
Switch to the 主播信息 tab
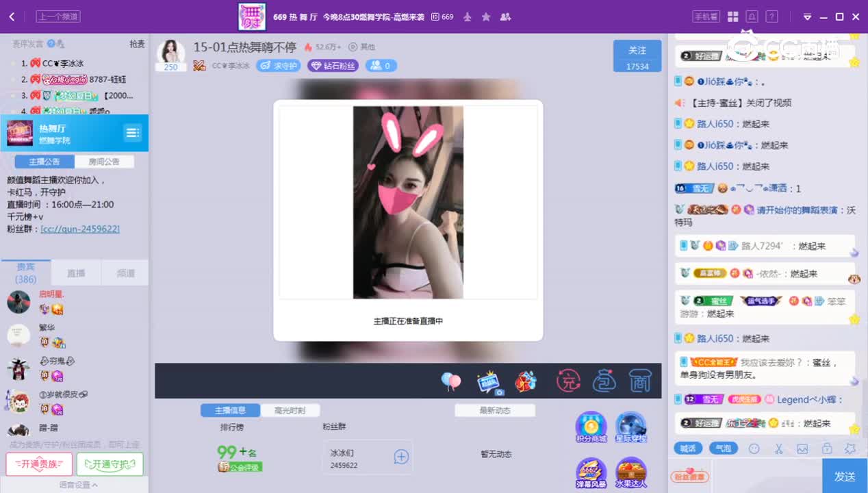point(230,410)
